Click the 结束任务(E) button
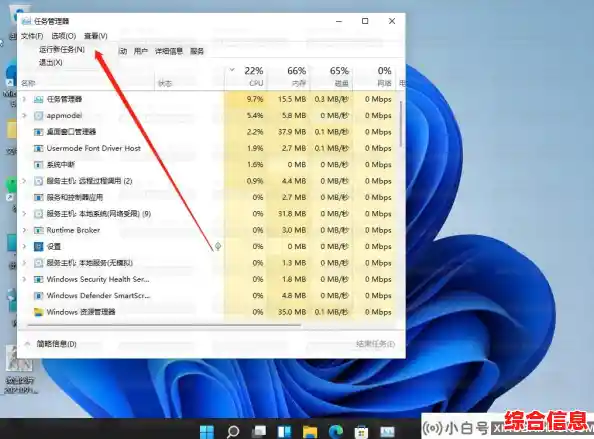The image size is (594, 439). click(375, 344)
